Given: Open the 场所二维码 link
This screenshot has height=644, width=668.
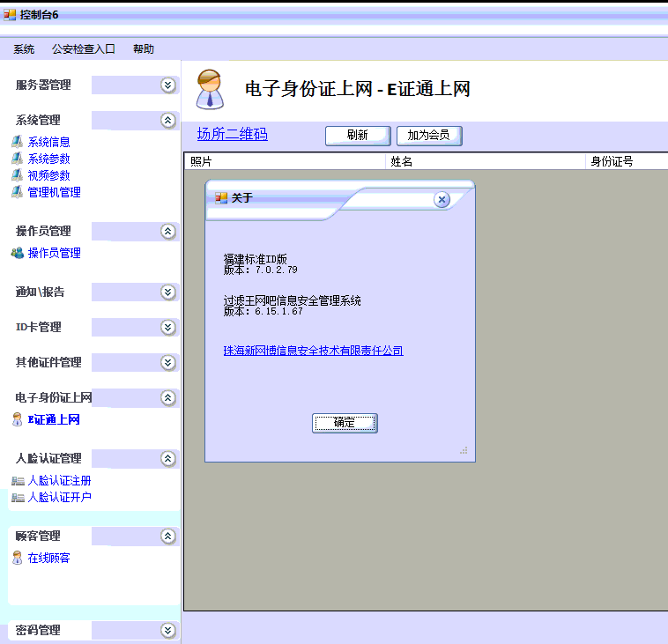Looking at the screenshot, I should click(x=232, y=134).
